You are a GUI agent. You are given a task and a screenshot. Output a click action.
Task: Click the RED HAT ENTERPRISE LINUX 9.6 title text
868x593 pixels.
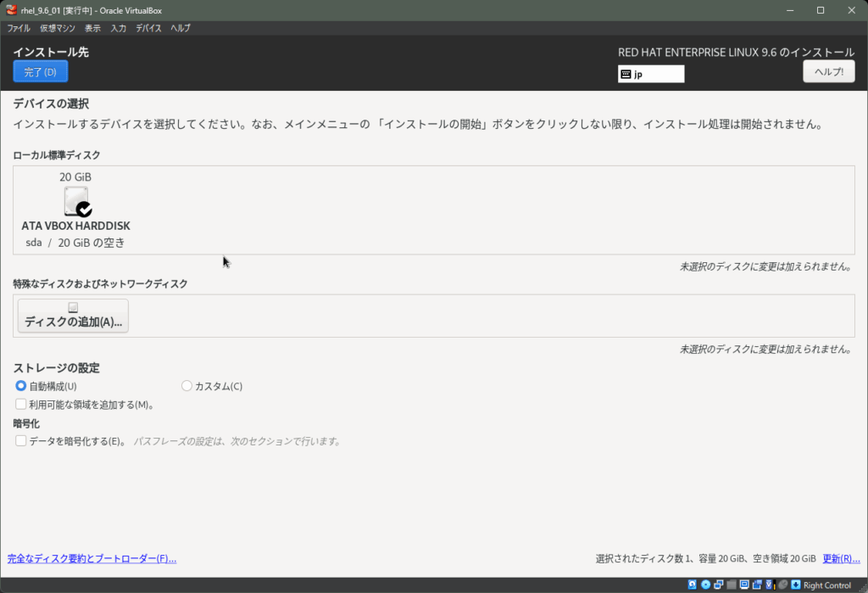[x=737, y=52]
